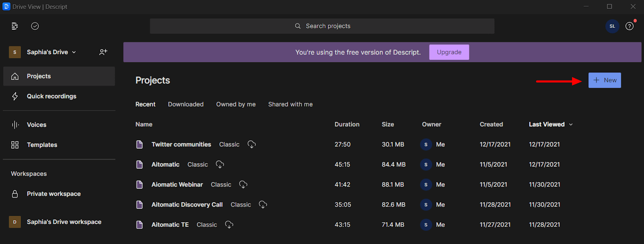Image resolution: width=644 pixels, height=244 pixels.
Task: Open the Aitomatic TE project
Action: coord(170,225)
